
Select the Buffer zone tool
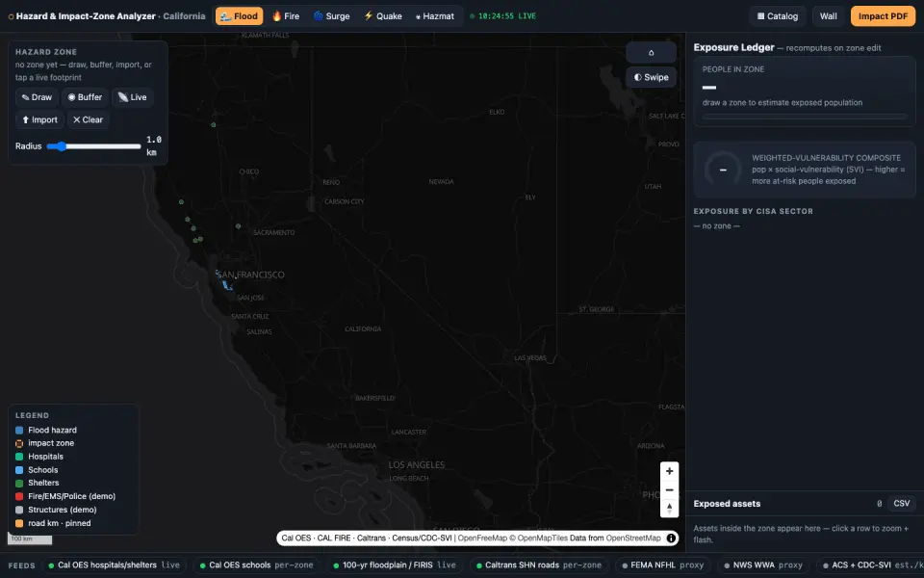tap(85, 97)
